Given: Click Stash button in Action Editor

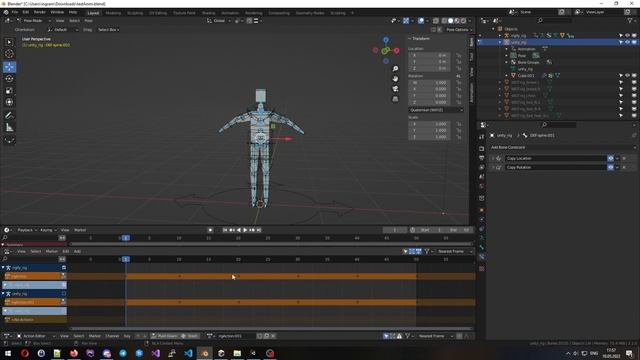Looking at the screenshot, I should (x=189, y=336).
